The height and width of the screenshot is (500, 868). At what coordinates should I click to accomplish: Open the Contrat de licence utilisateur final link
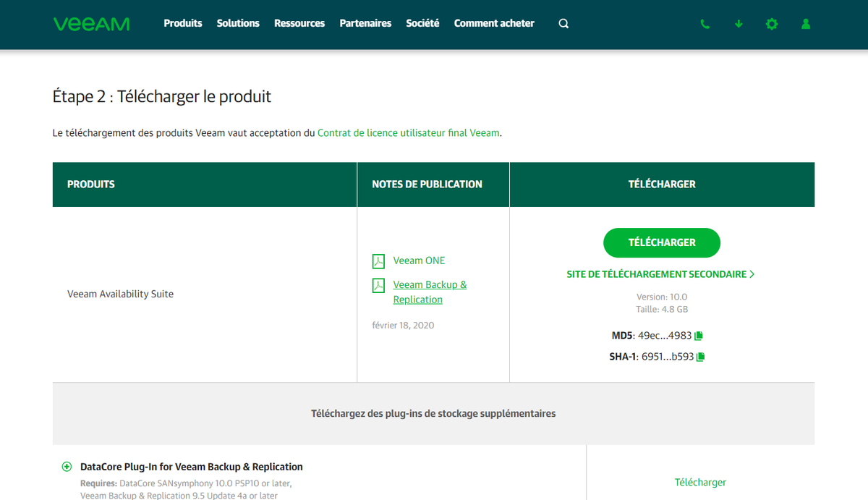point(409,133)
